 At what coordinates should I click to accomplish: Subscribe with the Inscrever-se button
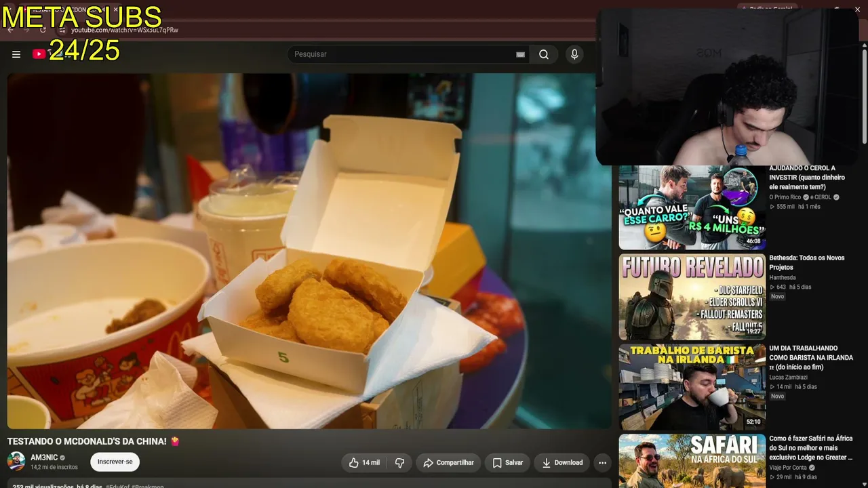115,462
